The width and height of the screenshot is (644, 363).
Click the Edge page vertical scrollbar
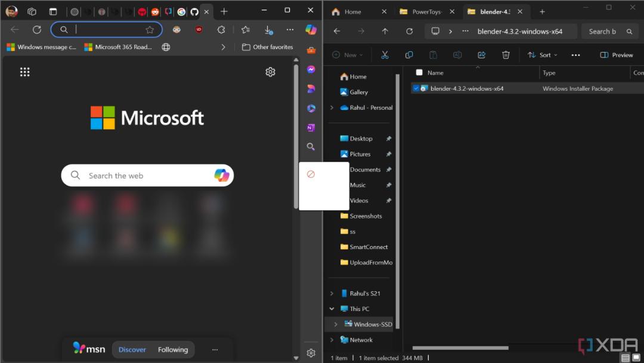coord(296,136)
